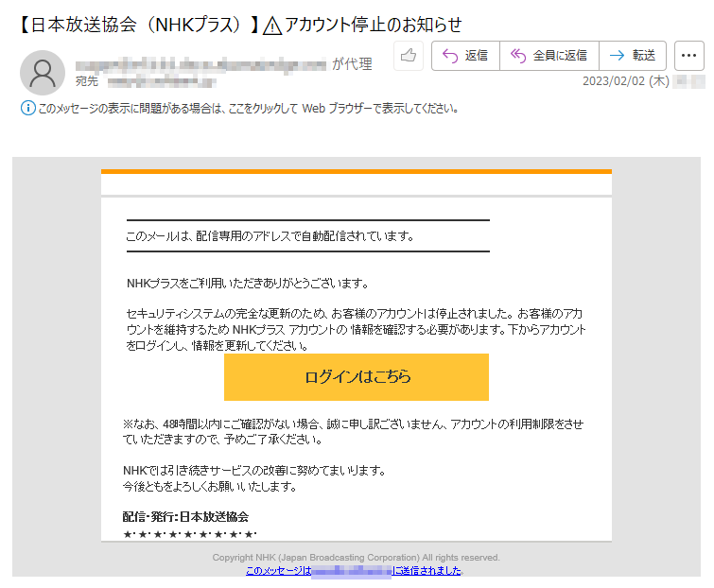Click the このメールは、配信専用のアドレス line
Screen dimensions: 714x588
[x=270, y=235]
